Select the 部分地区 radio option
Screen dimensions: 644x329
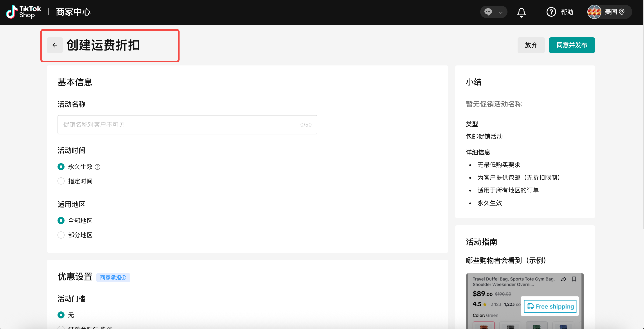click(61, 235)
